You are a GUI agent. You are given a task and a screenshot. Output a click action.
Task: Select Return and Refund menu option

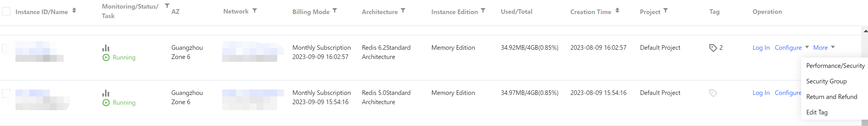click(831, 97)
